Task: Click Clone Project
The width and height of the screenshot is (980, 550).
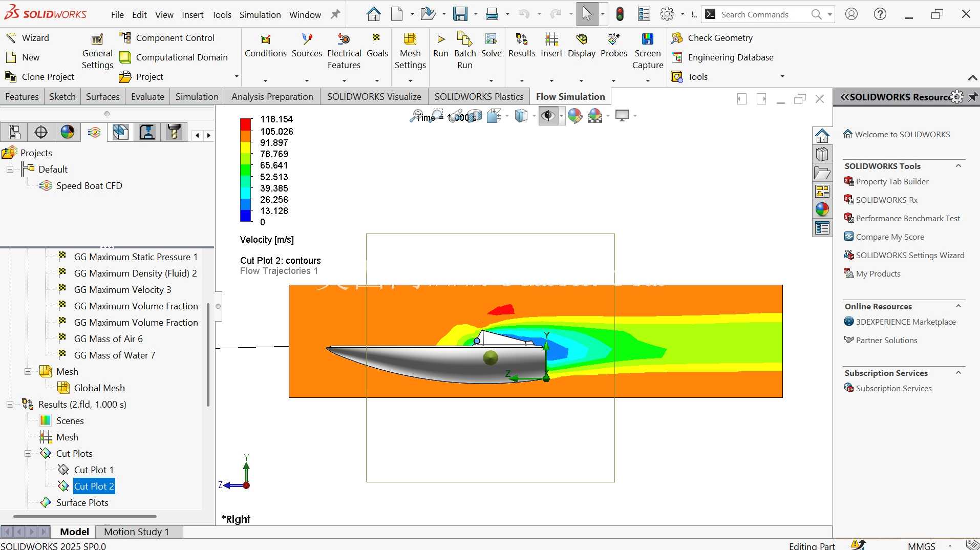Action: (x=40, y=77)
